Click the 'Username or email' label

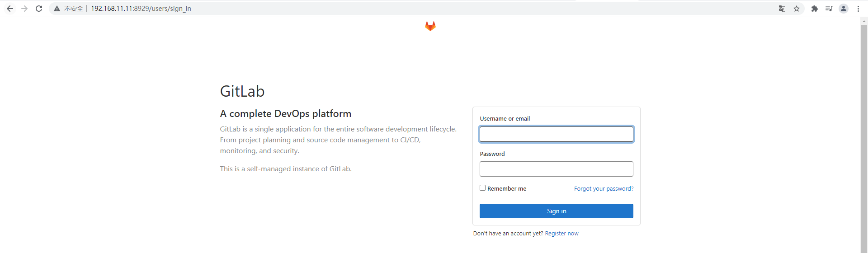(505, 119)
